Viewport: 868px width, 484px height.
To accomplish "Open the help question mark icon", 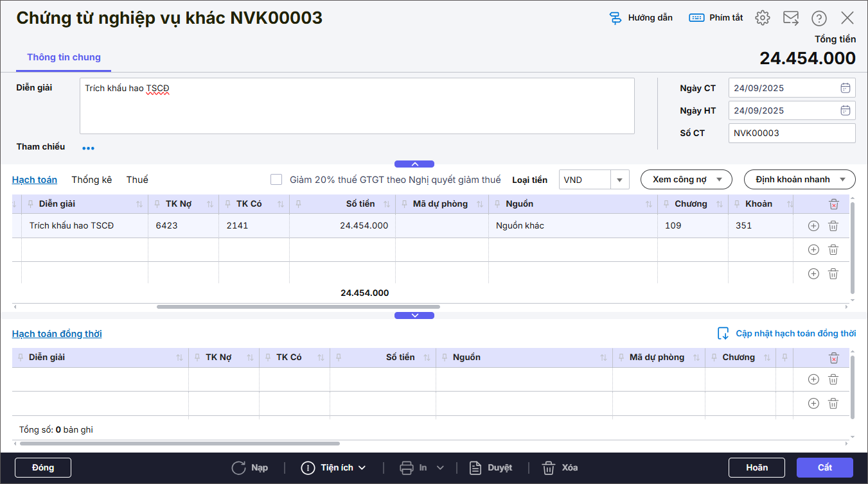I will [819, 18].
